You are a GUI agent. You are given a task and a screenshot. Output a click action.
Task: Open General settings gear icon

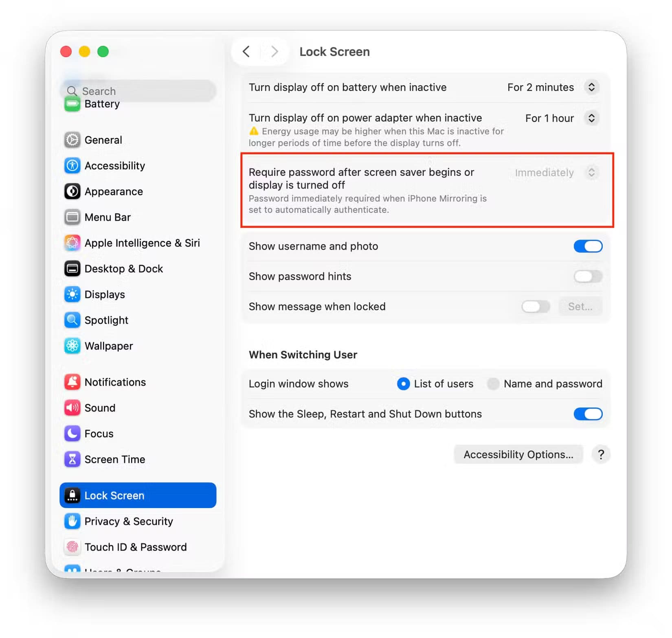[72, 140]
